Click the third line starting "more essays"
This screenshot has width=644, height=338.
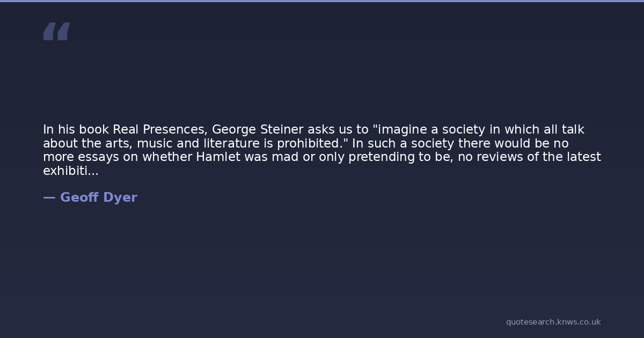click(321, 157)
